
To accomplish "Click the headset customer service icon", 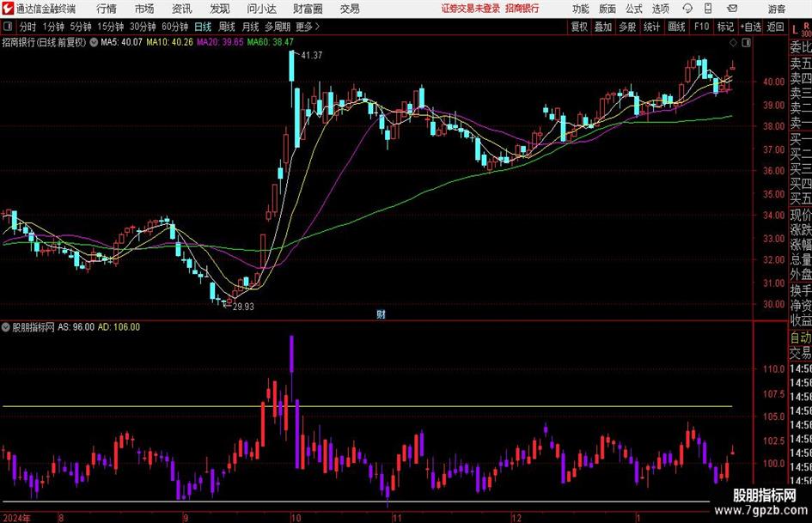I will tap(687, 9).
